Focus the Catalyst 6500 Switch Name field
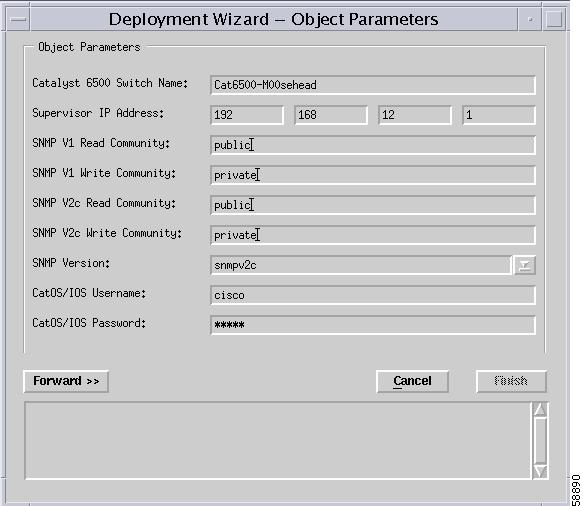 (373, 85)
